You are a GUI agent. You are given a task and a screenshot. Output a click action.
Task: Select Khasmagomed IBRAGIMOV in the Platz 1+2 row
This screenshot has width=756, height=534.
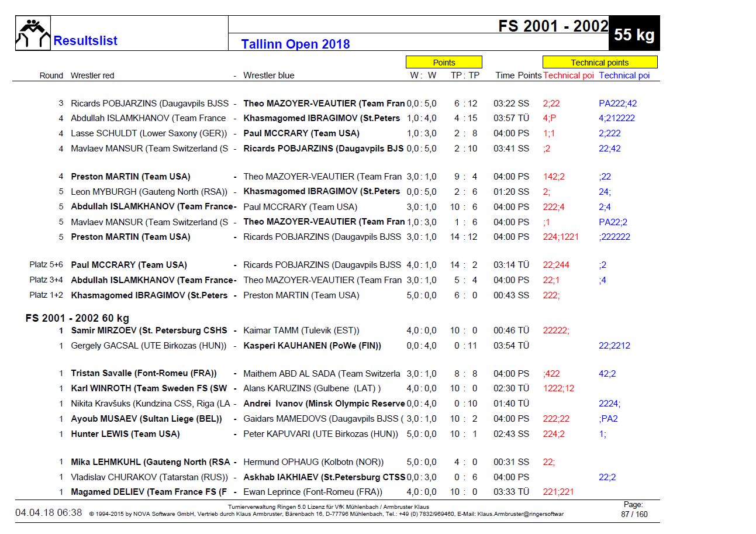149,295
